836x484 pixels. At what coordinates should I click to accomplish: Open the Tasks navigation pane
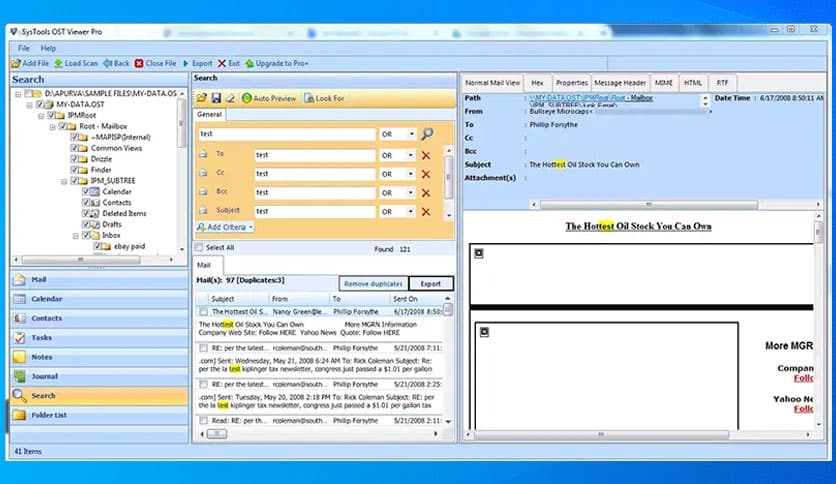point(99,337)
